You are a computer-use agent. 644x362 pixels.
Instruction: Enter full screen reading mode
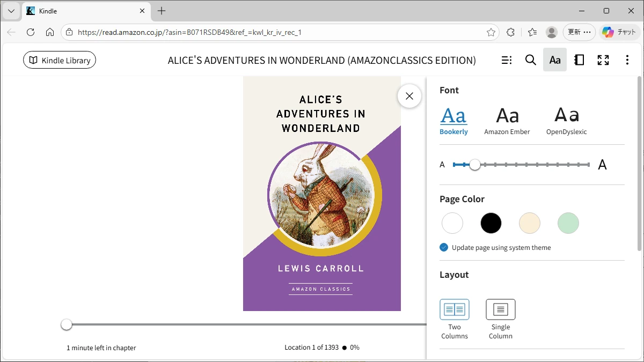tap(603, 60)
